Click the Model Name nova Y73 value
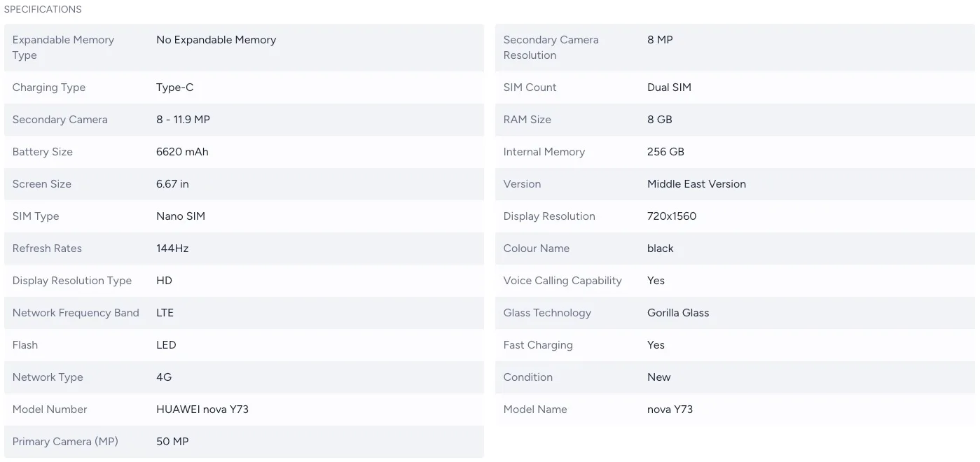The height and width of the screenshot is (462, 980). [x=670, y=409]
